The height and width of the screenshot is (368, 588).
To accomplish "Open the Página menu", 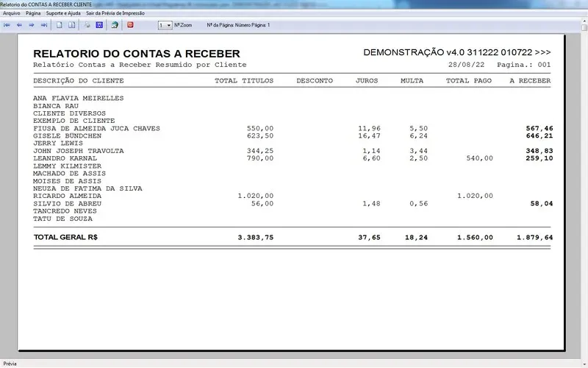I will coord(33,13).
